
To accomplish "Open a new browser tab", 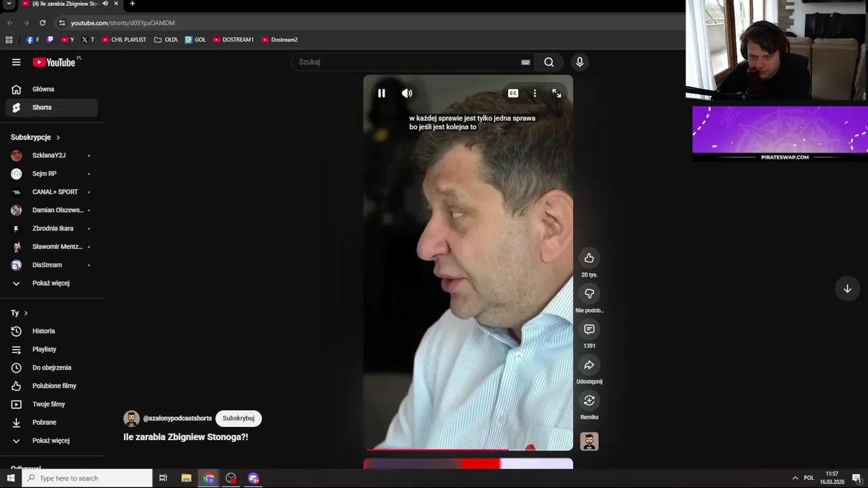I will pyautogui.click(x=132, y=4).
